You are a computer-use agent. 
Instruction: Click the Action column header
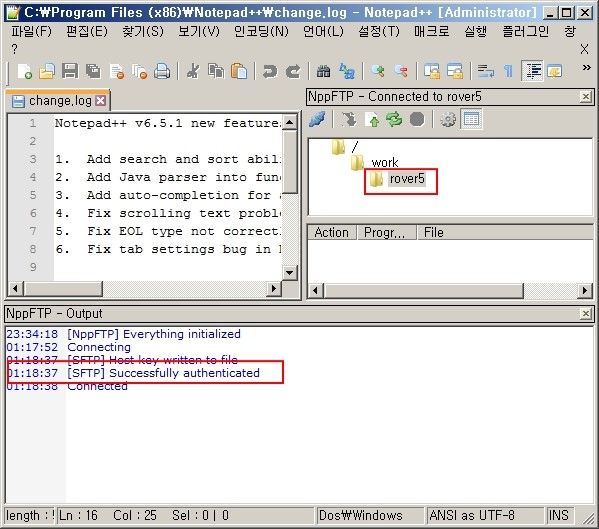coord(332,233)
